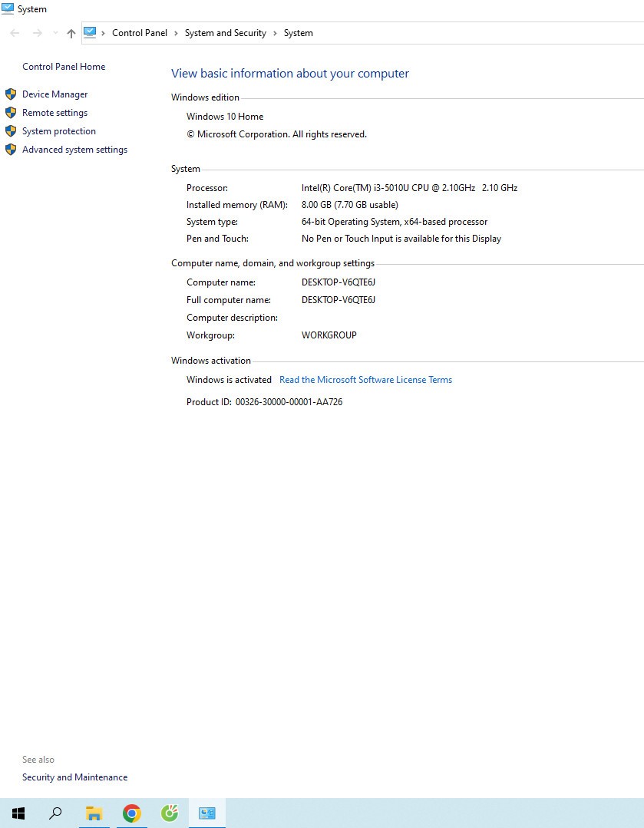
Task: Open File Explorer from the taskbar
Action: tap(94, 813)
